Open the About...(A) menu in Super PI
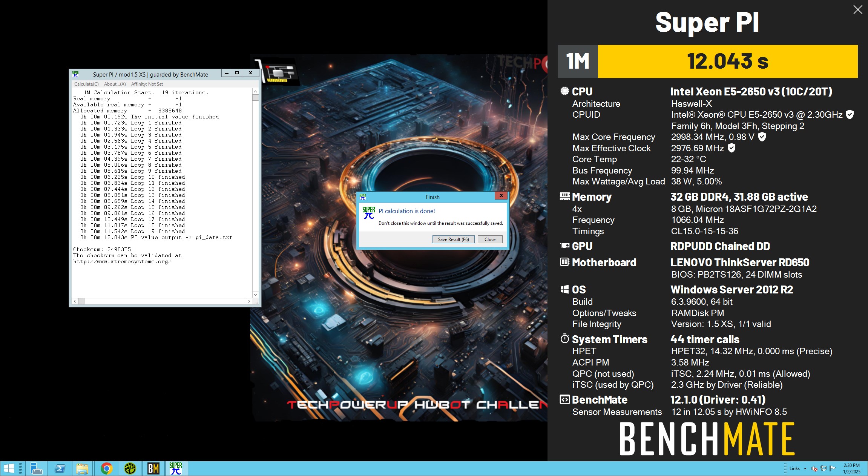 tap(115, 84)
